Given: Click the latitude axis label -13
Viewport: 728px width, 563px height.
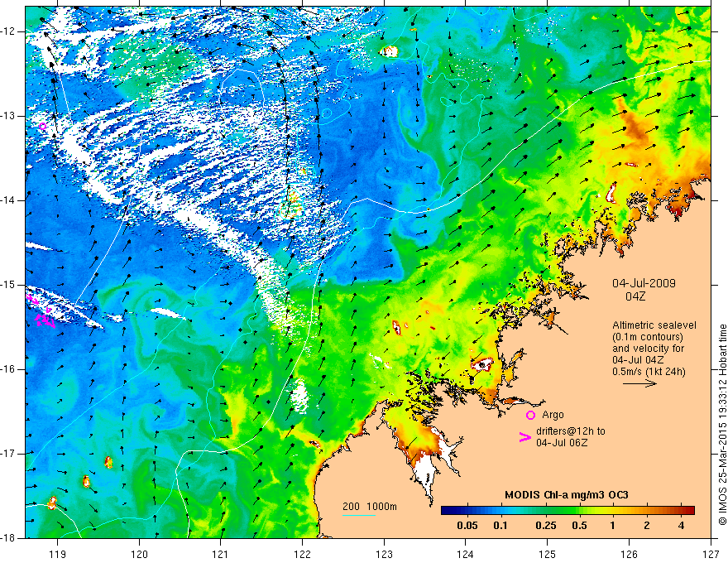Looking at the screenshot, I should (x=8, y=116).
